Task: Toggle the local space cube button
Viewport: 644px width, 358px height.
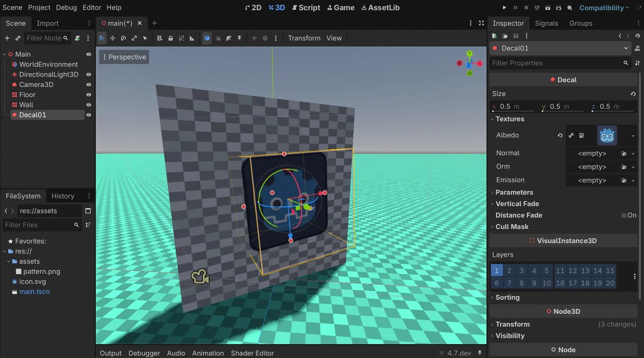Action: 207,38
